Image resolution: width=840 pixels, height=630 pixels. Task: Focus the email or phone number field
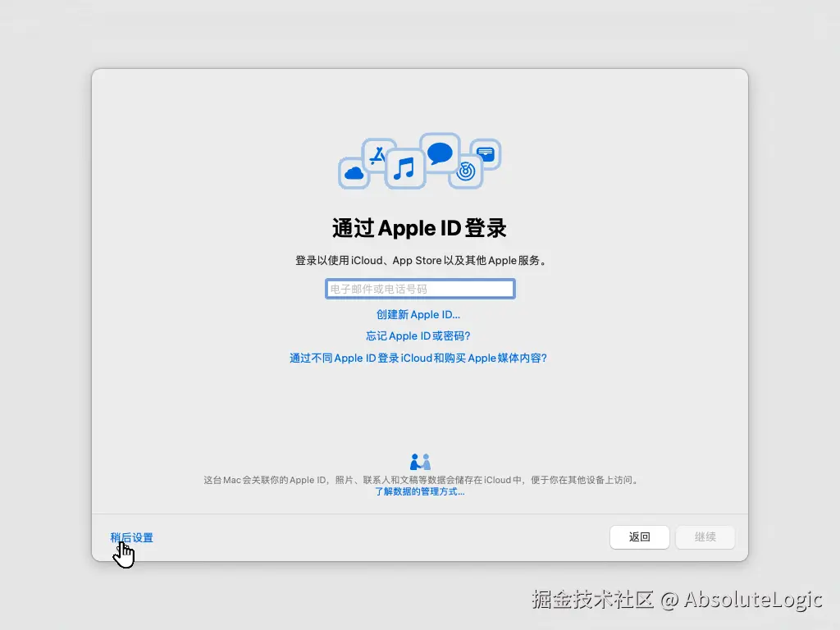[420, 289]
